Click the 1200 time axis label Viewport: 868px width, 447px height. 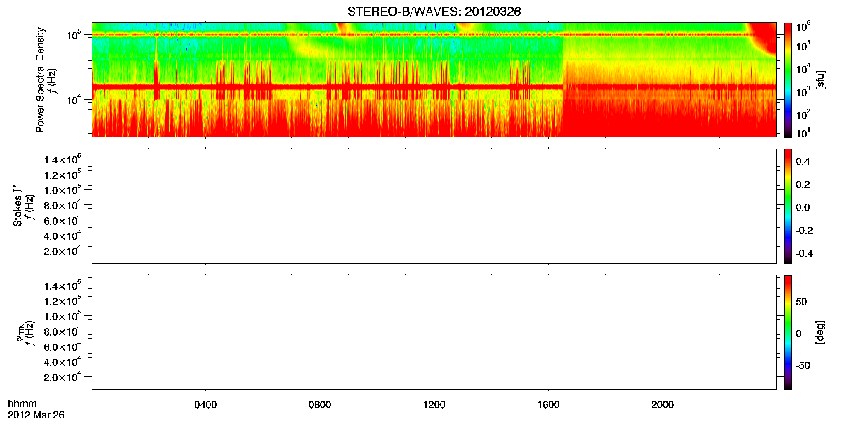(x=434, y=405)
